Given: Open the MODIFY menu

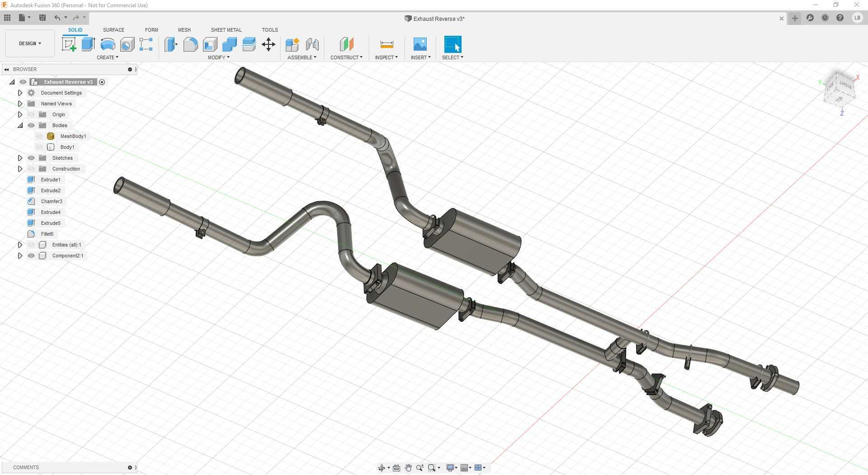Looking at the screenshot, I should click(218, 57).
